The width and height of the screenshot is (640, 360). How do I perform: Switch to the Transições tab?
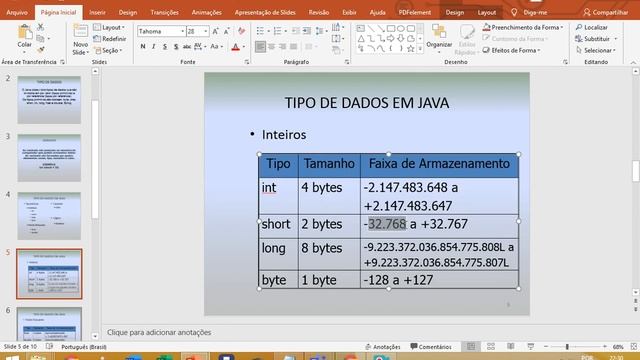pyautogui.click(x=164, y=12)
